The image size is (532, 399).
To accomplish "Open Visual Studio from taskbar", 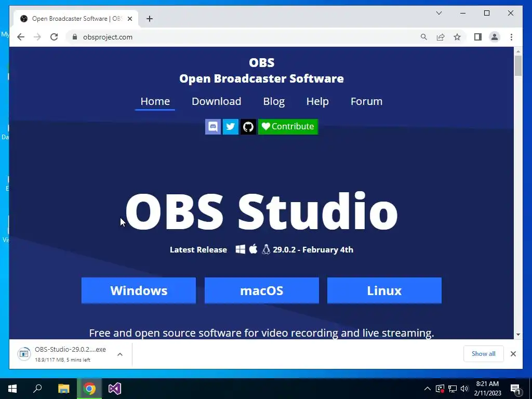I will pos(115,389).
